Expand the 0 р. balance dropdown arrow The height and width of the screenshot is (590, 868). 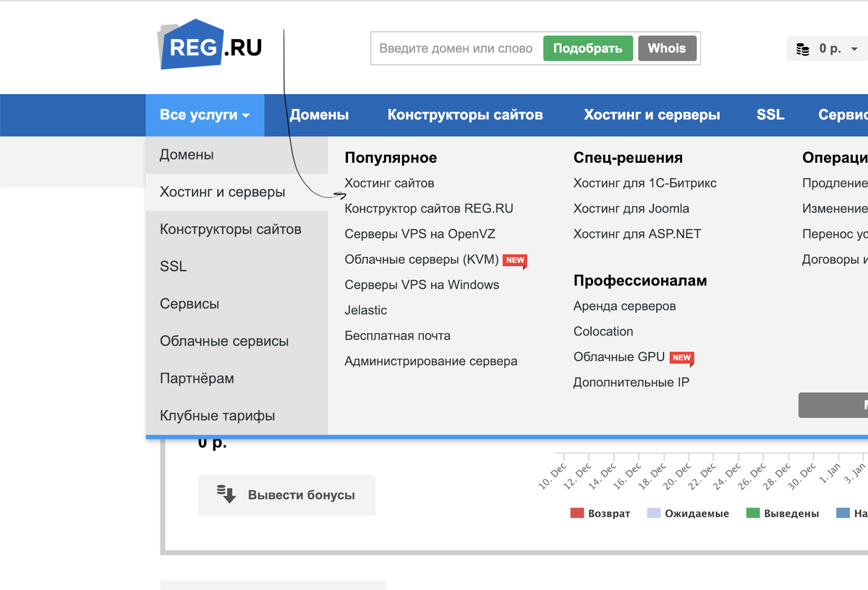[854, 49]
